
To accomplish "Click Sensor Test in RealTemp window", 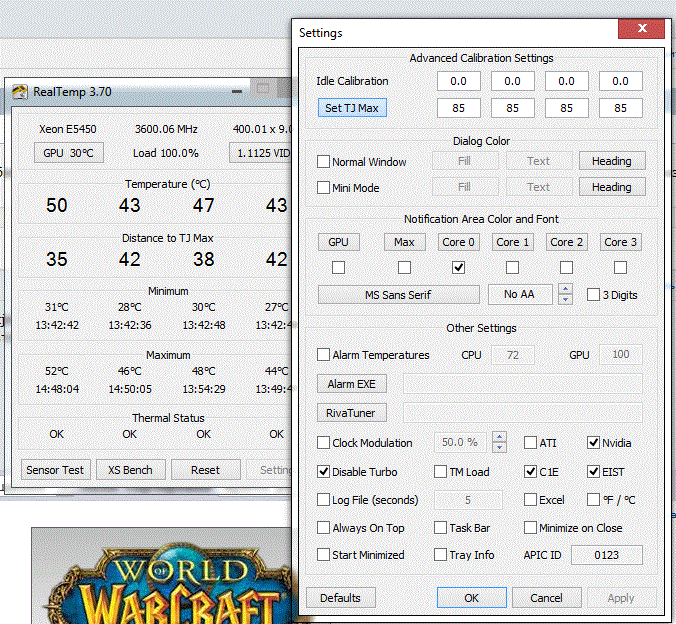I will pos(56,470).
